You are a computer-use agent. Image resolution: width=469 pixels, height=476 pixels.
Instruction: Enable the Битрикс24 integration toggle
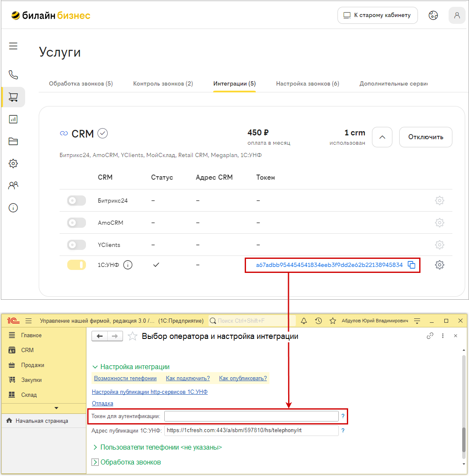pos(77,201)
